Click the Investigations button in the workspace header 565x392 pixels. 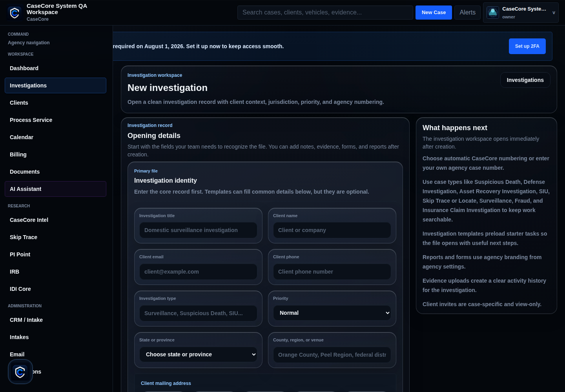coord(525,80)
